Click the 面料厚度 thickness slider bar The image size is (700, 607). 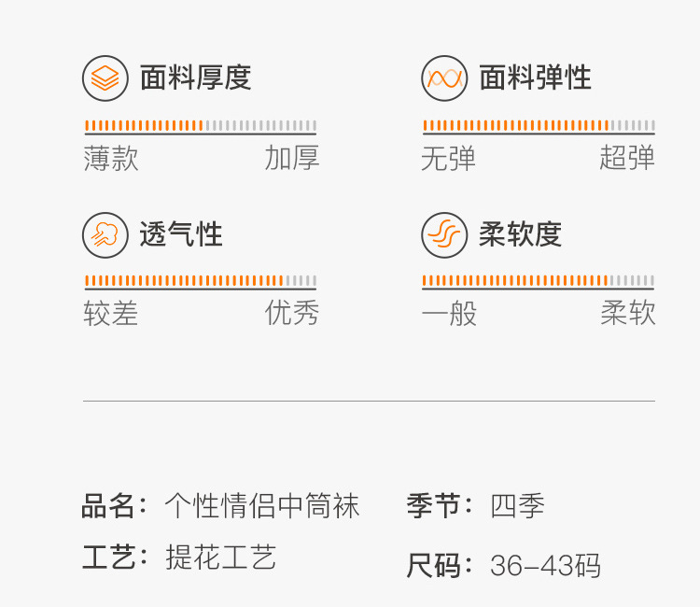(x=201, y=126)
